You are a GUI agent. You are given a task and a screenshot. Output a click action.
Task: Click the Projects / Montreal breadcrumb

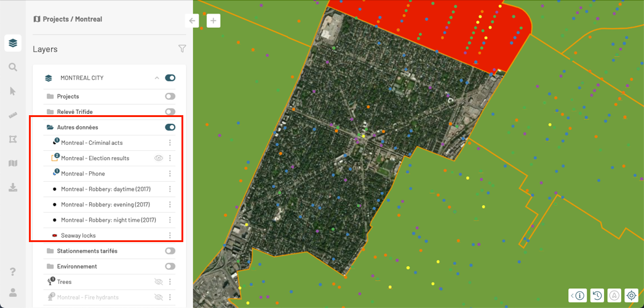[68, 19]
